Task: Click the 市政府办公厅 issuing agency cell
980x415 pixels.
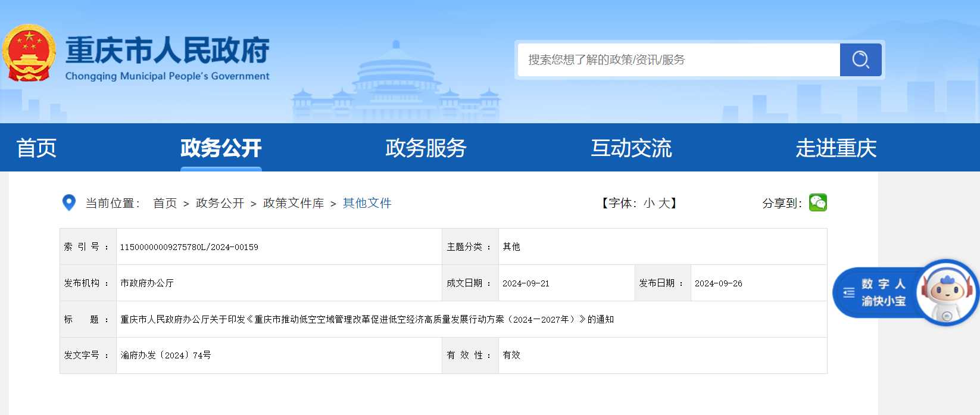Action: click(x=147, y=283)
